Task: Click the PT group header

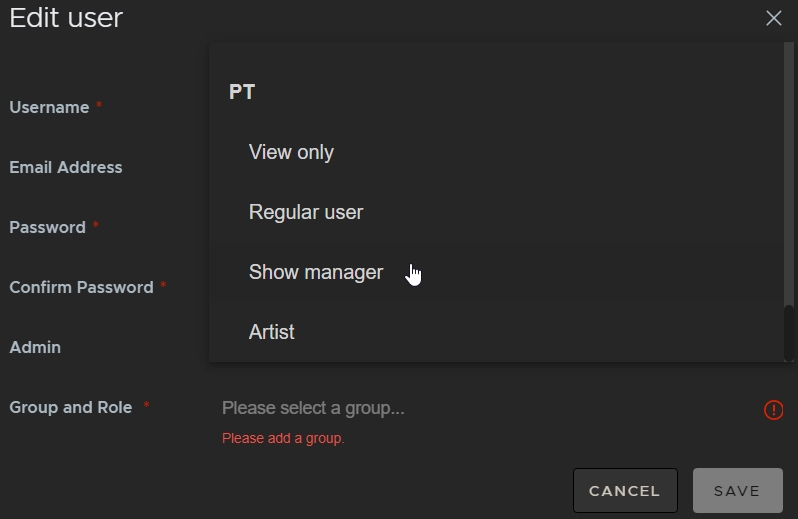Action: pyautogui.click(x=242, y=92)
